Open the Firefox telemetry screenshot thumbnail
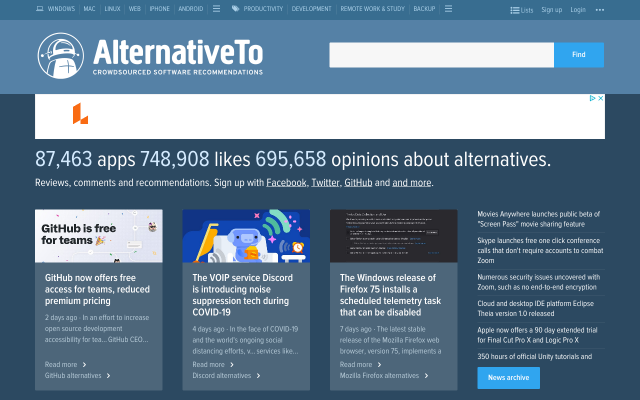This screenshot has width=640, height=400. pos(393,236)
